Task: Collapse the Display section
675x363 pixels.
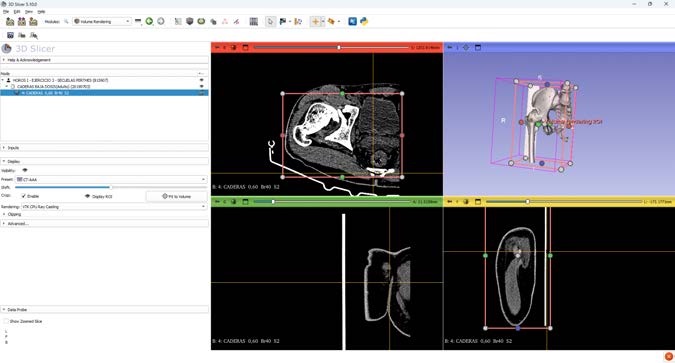Action: pyautogui.click(x=104, y=161)
